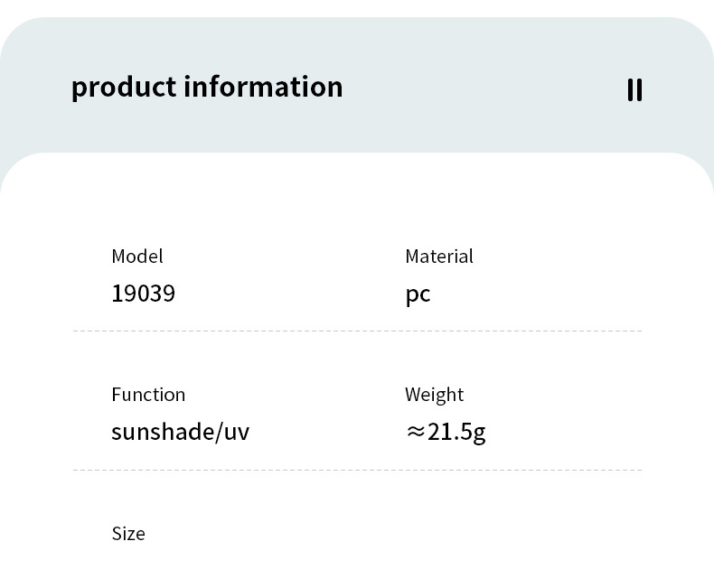Click the word "product" in the heading

tap(123, 88)
